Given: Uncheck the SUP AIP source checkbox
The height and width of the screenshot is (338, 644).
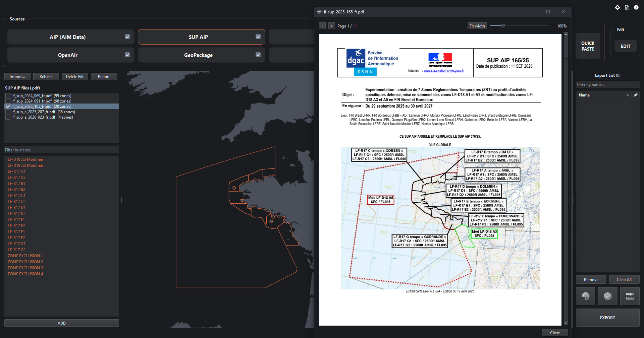Looking at the screenshot, I should pyautogui.click(x=258, y=37).
